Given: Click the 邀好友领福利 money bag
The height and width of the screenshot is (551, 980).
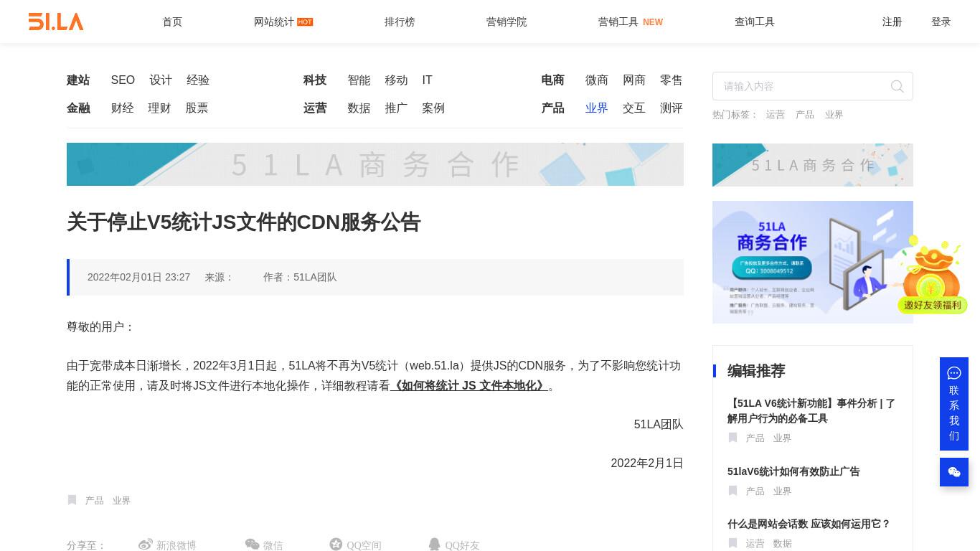Looking at the screenshot, I should pos(933,275).
